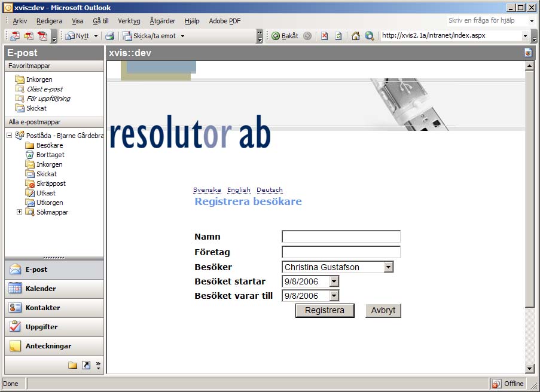Image resolution: width=540 pixels, height=392 pixels.
Task: Open the Besöker person dropdown
Action: [x=389, y=267]
